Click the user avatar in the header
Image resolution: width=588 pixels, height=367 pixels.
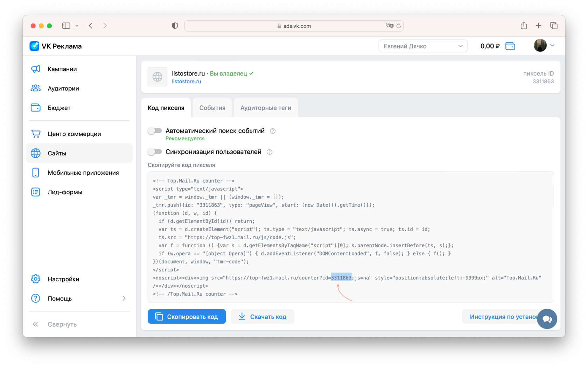click(540, 45)
